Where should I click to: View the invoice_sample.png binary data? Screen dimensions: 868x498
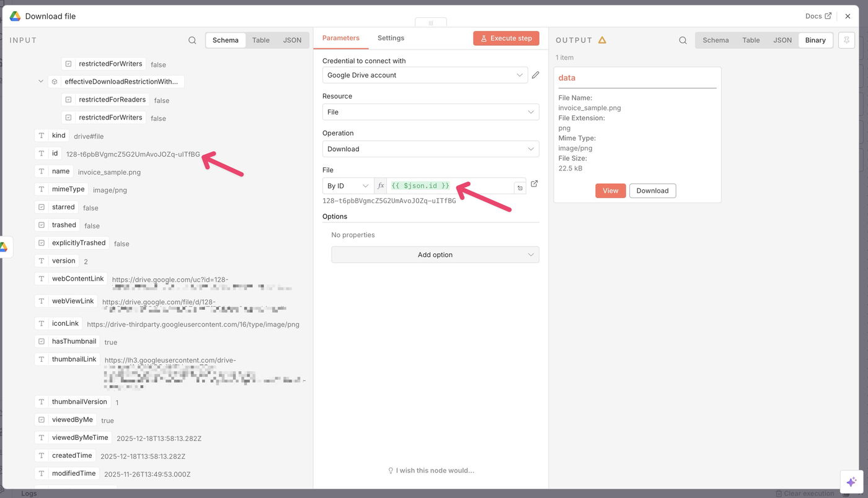pos(611,191)
